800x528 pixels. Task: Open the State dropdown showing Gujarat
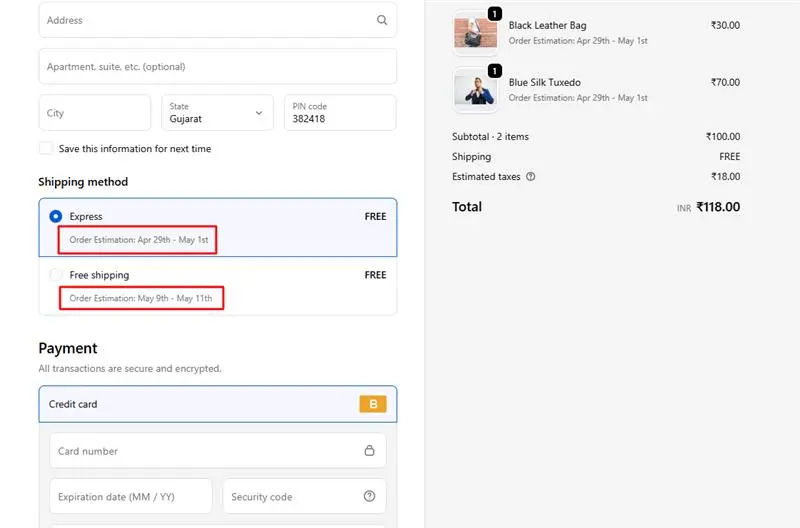217,113
